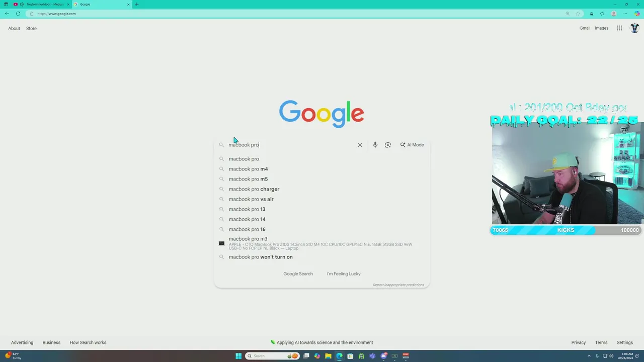Open the Google apps grid
The width and height of the screenshot is (644, 362).
(619, 28)
